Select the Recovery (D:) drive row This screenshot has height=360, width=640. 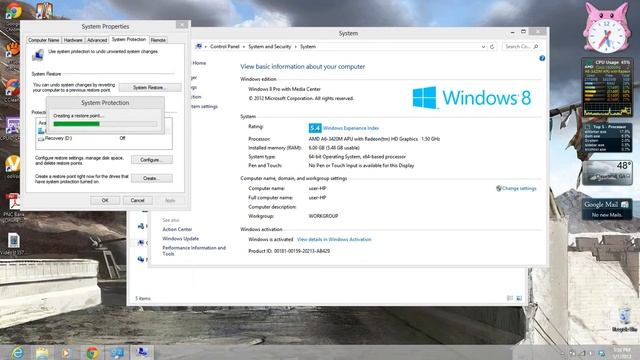(x=104, y=138)
